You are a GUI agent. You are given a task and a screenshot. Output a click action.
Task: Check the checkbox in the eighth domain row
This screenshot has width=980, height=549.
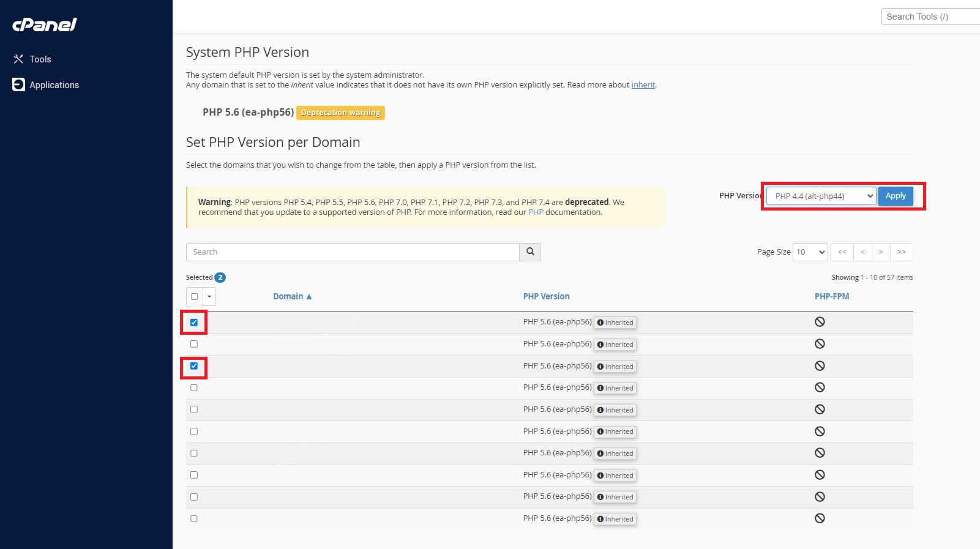194,475
